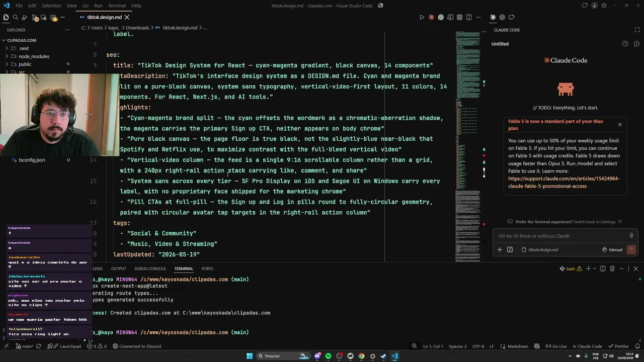Click the Go Live status bar button
Screen dimensions: 644x362
556,346
